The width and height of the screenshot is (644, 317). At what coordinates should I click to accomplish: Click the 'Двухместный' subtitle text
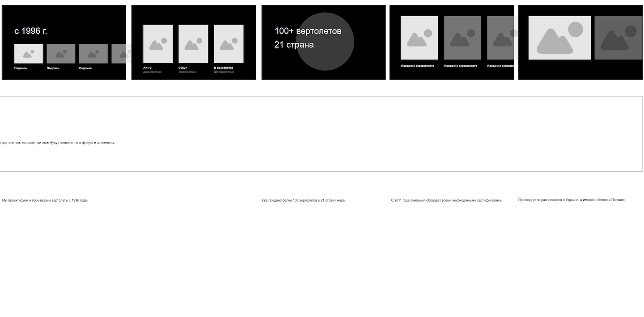tap(153, 72)
